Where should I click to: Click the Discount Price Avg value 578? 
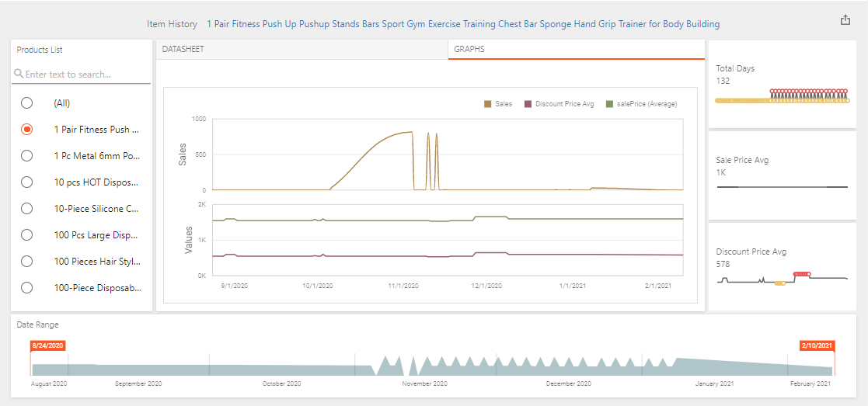[723, 264]
